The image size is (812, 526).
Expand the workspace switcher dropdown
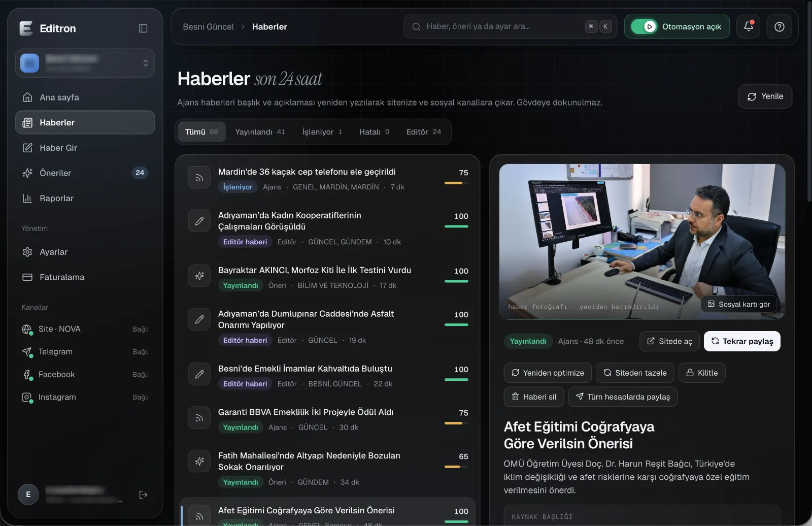point(85,63)
